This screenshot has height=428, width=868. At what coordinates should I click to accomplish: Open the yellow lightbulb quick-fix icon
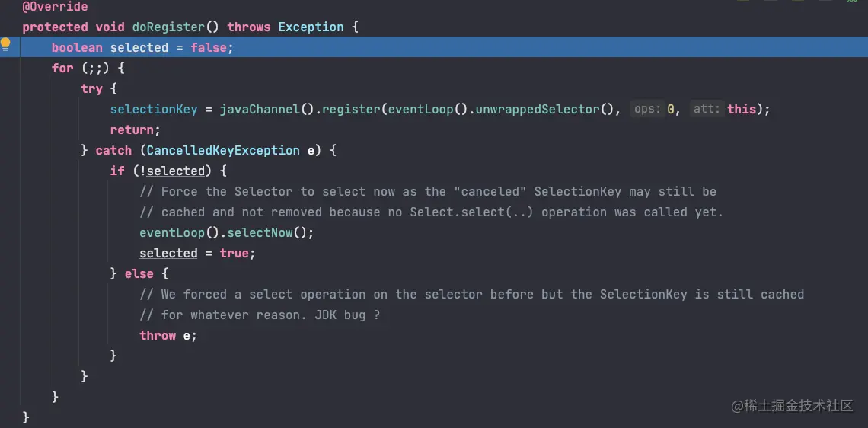tap(5, 45)
